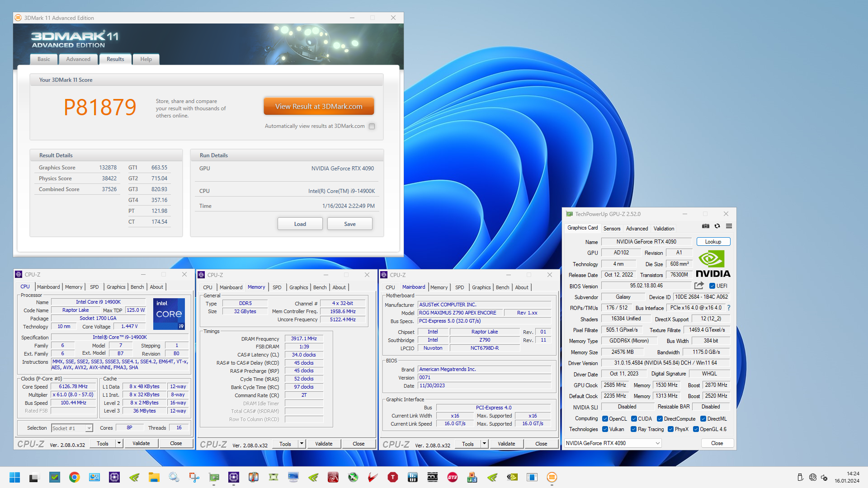The width and height of the screenshot is (868, 488).
Task: Click the Core Speed value in CPU-Z
Action: pos(73,387)
